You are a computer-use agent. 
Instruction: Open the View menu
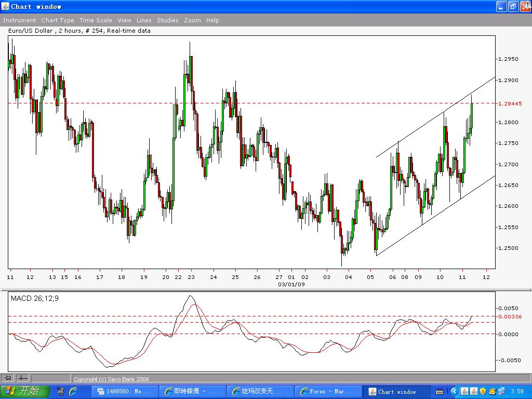click(124, 20)
